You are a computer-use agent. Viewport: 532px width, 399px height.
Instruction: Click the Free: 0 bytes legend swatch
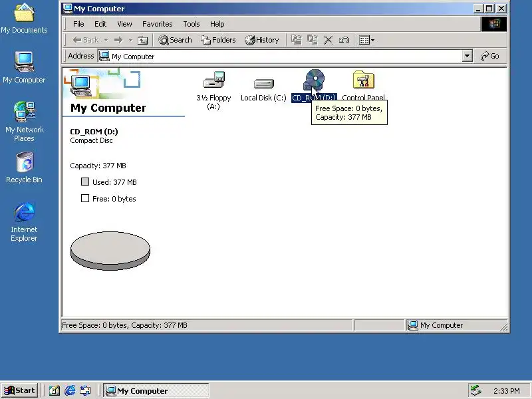tap(85, 198)
